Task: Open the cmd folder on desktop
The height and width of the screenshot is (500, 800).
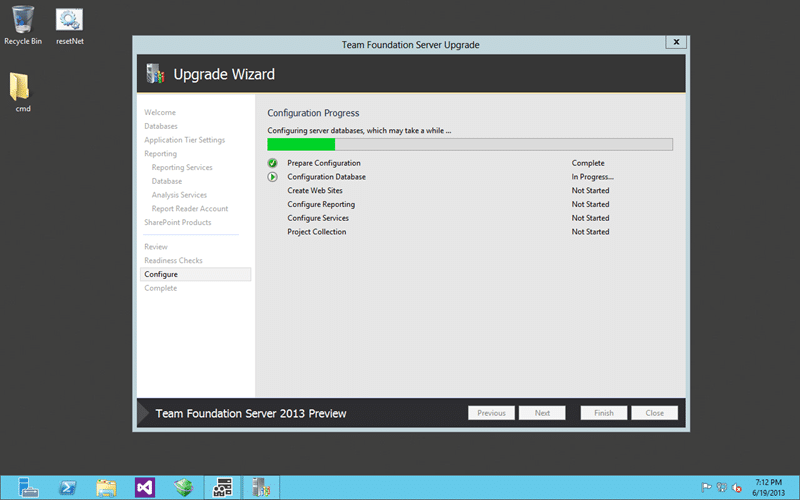Action: pyautogui.click(x=21, y=92)
